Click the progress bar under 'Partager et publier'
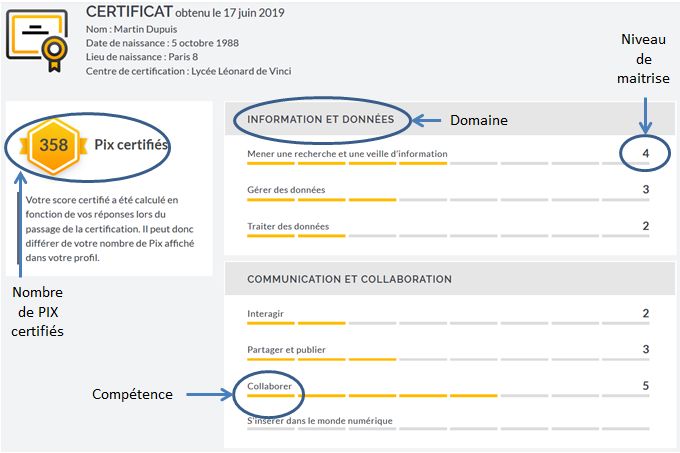Screen dimensions: 680x453 click(448, 359)
